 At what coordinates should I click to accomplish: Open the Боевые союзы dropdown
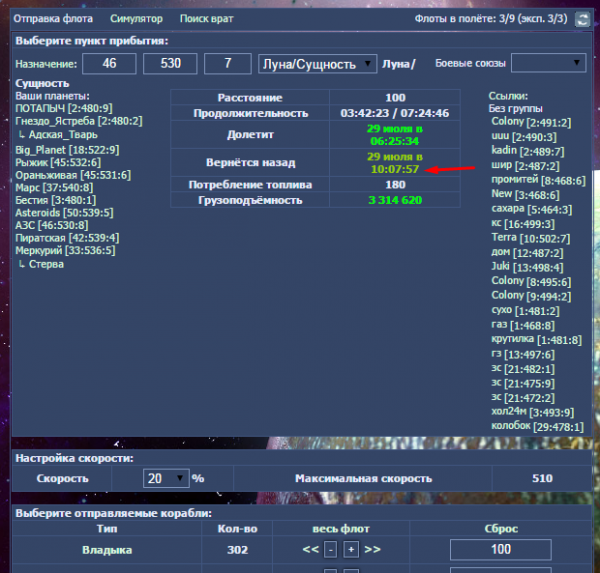(x=547, y=63)
